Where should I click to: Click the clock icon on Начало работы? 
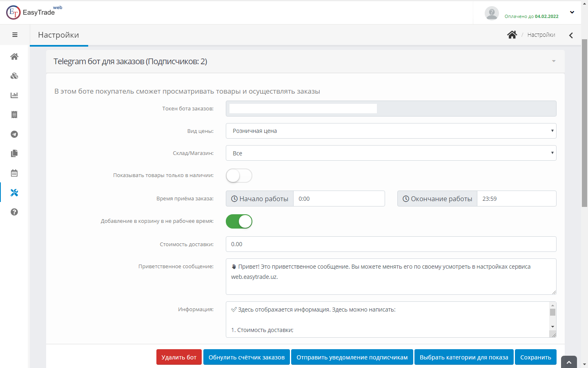pos(234,199)
